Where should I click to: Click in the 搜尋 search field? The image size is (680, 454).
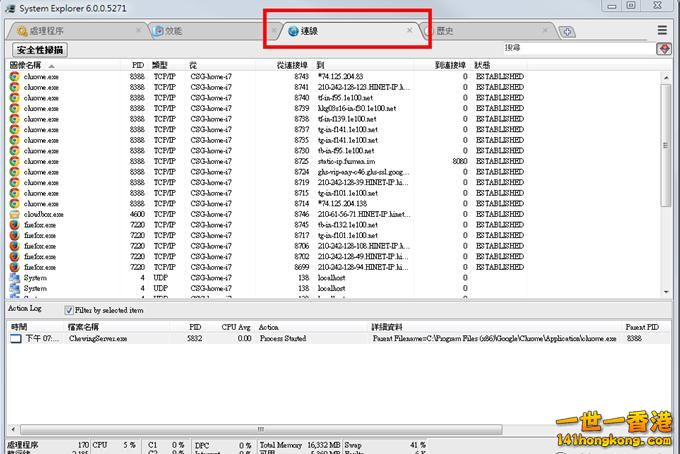click(x=580, y=48)
